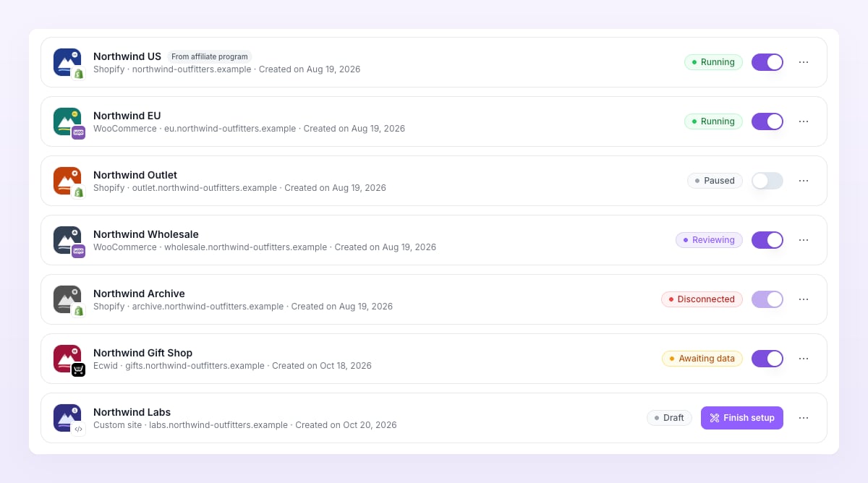Click the Awaiting data status badge
The width and height of the screenshot is (868, 483).
pos(702,359)
